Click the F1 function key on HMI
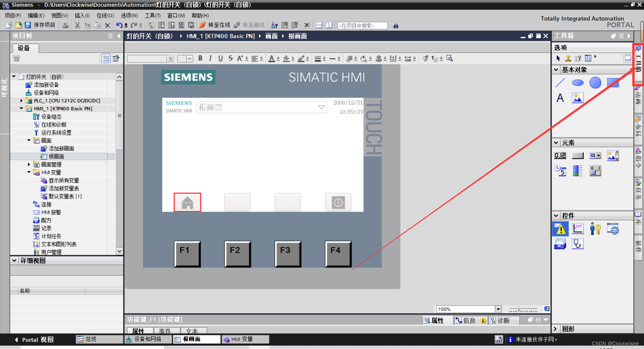The image size is (644, 349). 187,254
